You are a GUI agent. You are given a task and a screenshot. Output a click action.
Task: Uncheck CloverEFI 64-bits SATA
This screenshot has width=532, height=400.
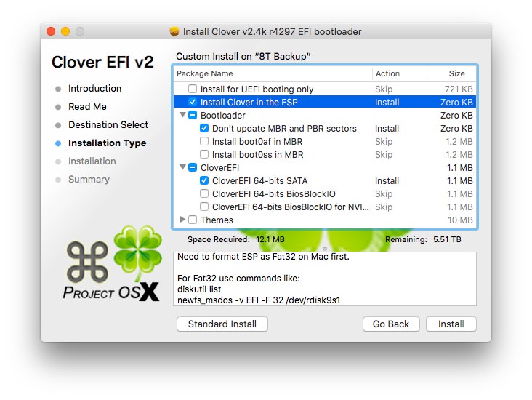[x=204, y=180]
